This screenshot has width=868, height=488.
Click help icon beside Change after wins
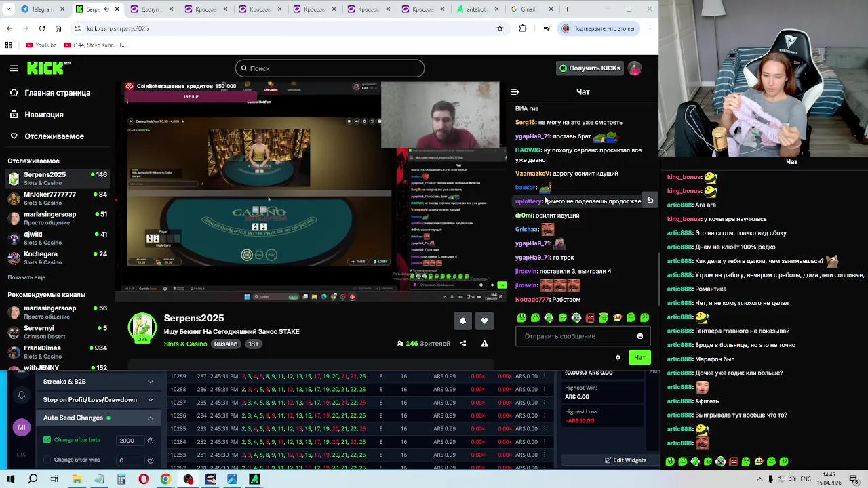(151, 460)
